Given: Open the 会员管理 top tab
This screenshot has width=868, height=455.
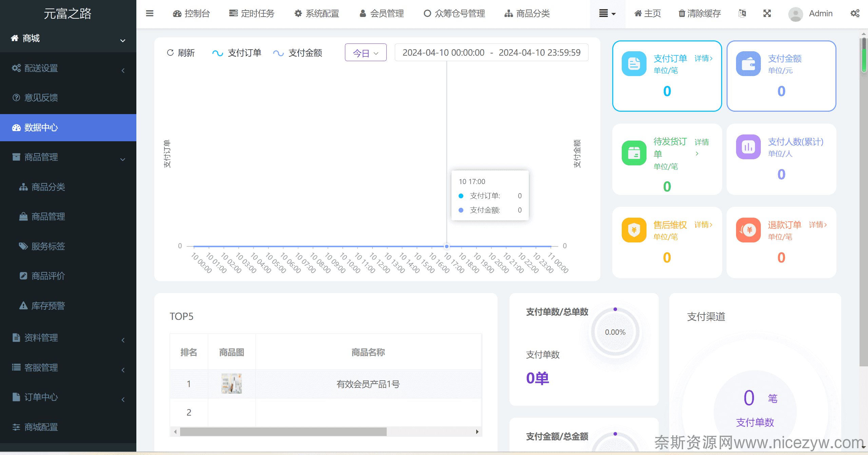Looking at the screenshot, I should 381,14.
